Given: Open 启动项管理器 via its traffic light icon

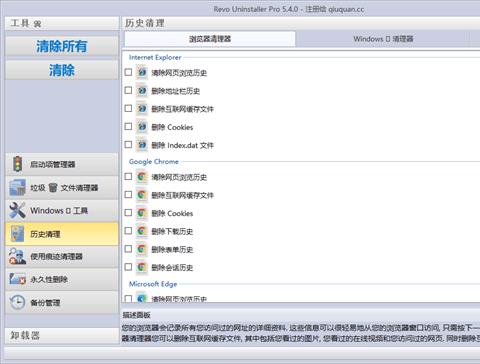Looking at the screenshot, I should point(17,164).
